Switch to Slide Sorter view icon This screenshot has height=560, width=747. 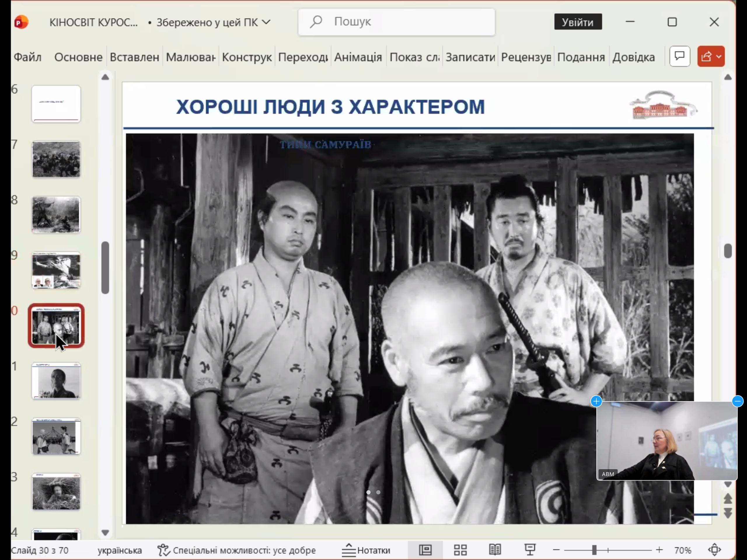pyautogui.click(x=460, y=550)
